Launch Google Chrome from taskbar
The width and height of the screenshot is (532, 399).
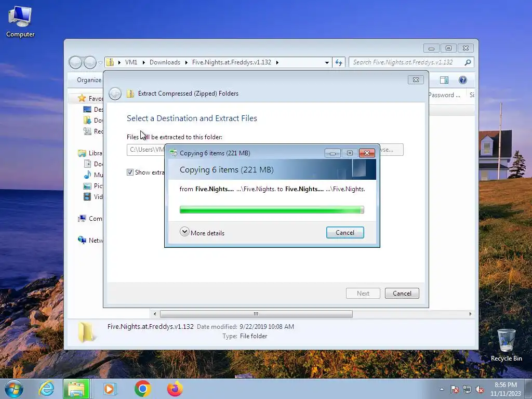[x=142, y=389]
